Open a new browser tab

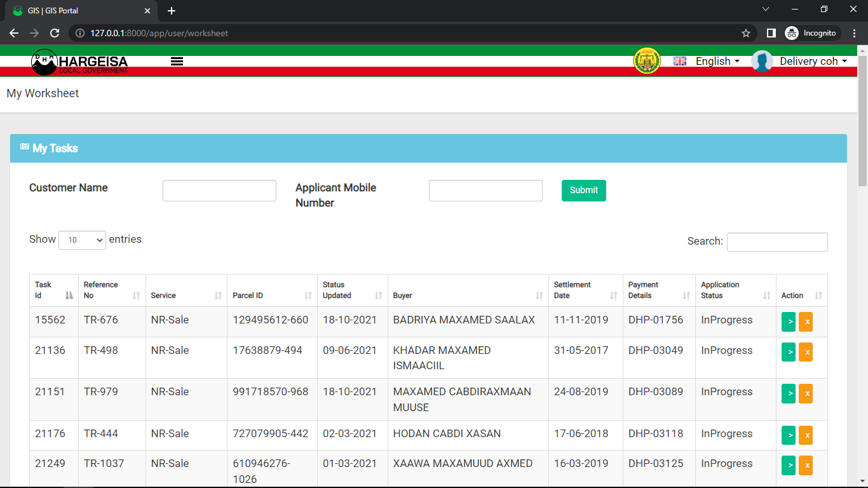(x=172, y=11)
